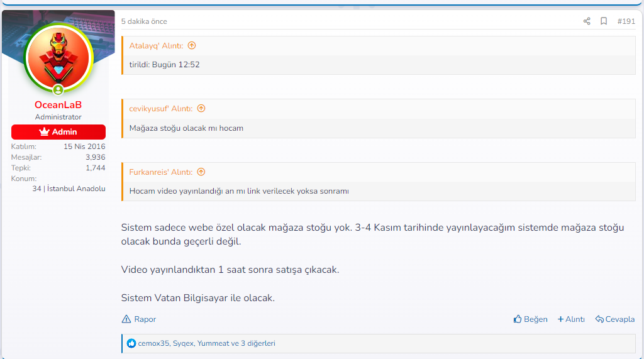Open the OceanLaB username profile
The width and height of the screenshot is (644, 359).
pyautogui.click(x=58, y=105)
